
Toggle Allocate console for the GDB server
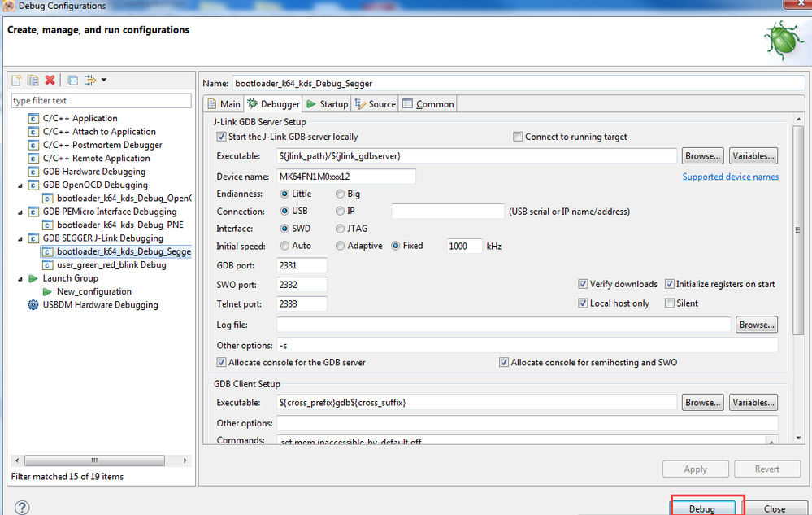(221, 362)
